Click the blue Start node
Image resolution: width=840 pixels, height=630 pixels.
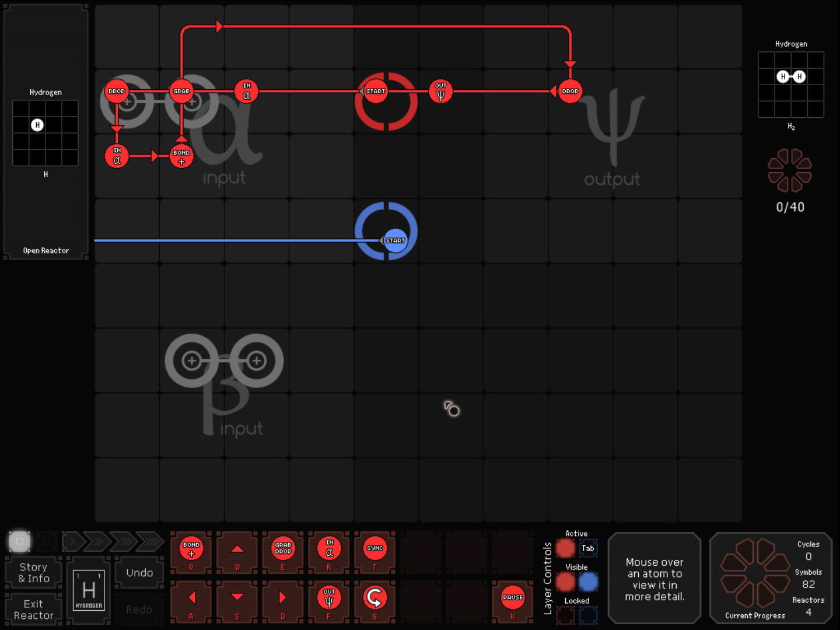[x=395, y=240]
